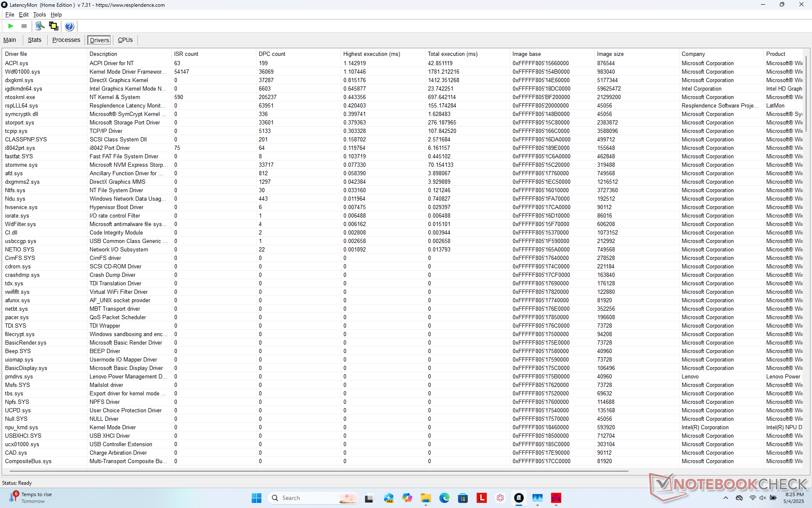Click the gray stop monitoring button

(24, 26)
